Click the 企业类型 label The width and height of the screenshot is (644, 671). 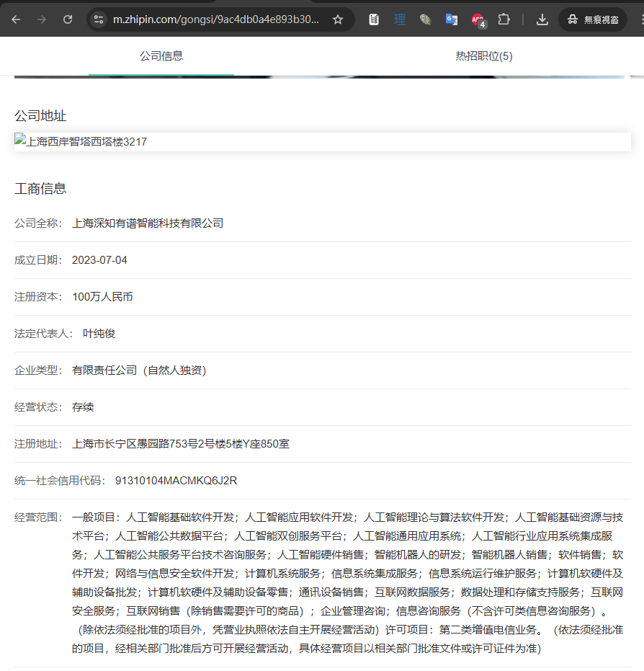point(38,370)
